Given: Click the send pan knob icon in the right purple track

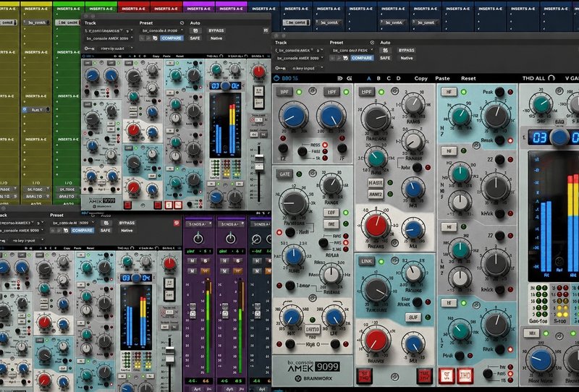Looking at the screenshot, I should tap(231, 239).
